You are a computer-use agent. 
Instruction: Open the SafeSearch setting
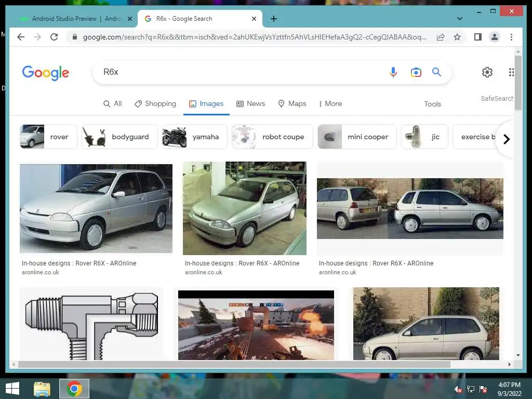point(497,98)
